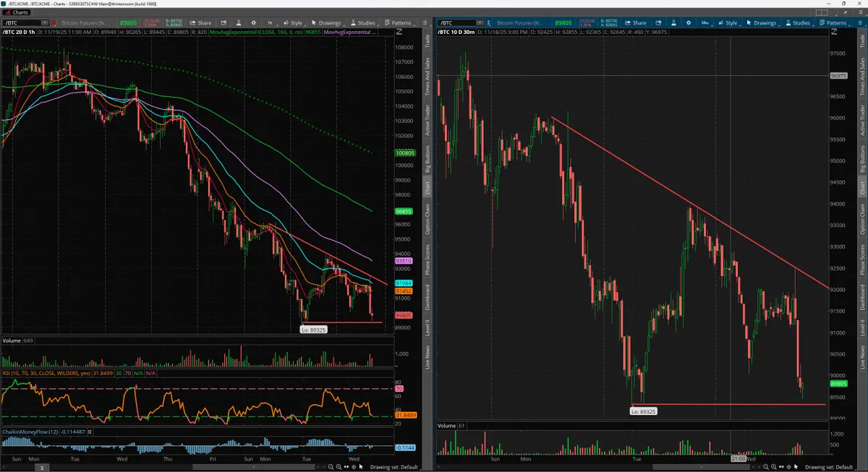Screen dimensions: 868x472
Task: Click the symbol link clip icon, left chart
Action: click(54, 23)
